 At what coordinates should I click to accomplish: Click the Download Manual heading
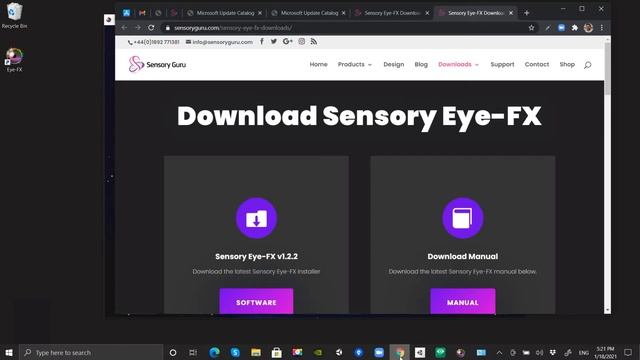pyautogui.click(x=462, y=256)
